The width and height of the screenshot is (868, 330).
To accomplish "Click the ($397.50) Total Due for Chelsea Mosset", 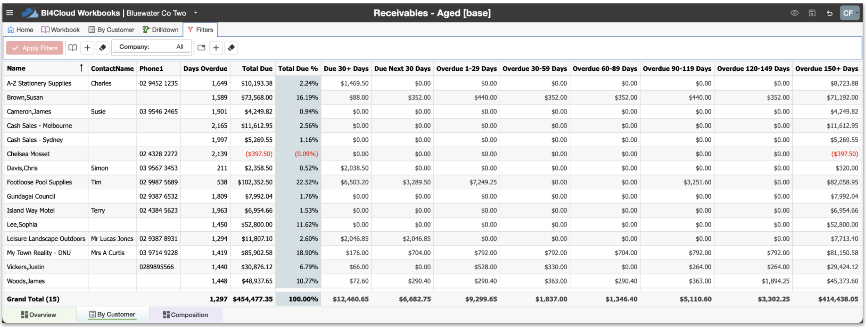I will tap(259, 154).
